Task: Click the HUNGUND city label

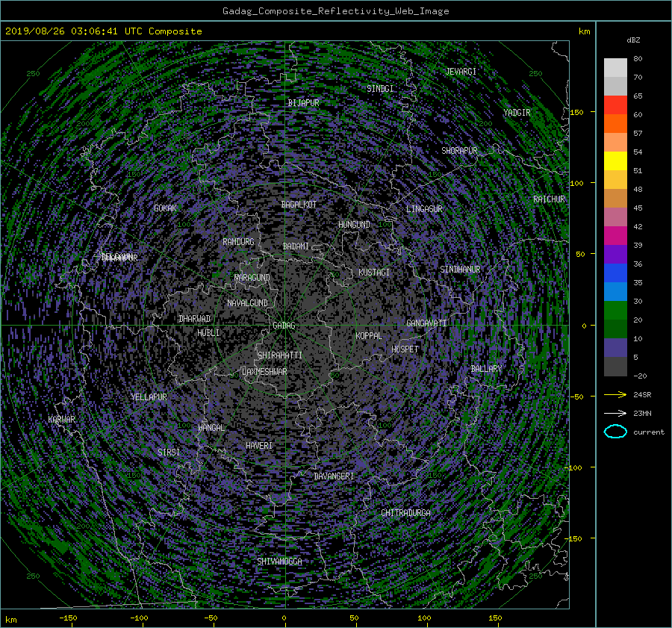Action: [354, 225]
